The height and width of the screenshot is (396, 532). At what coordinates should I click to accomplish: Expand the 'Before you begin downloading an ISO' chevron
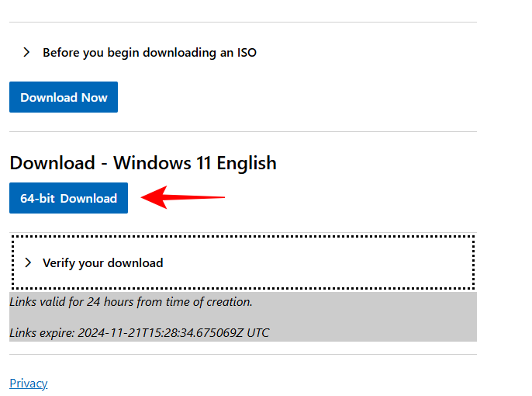point(27,53)
